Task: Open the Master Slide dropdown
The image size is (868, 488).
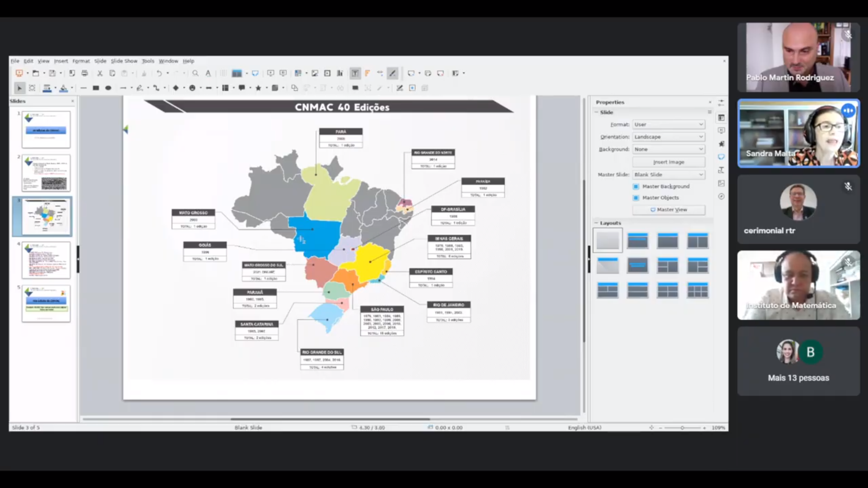Action: pos(668,175)
